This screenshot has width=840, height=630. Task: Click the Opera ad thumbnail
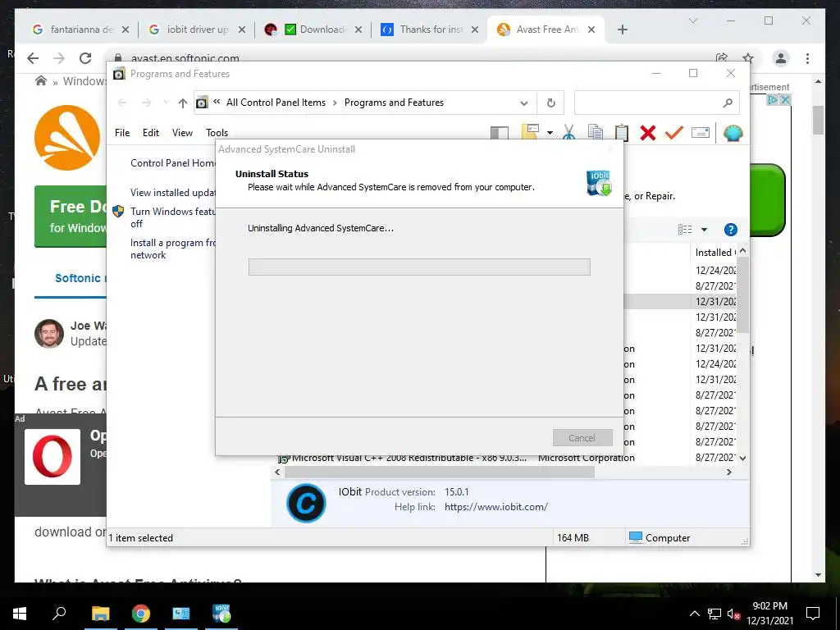[x=52, y=457]
